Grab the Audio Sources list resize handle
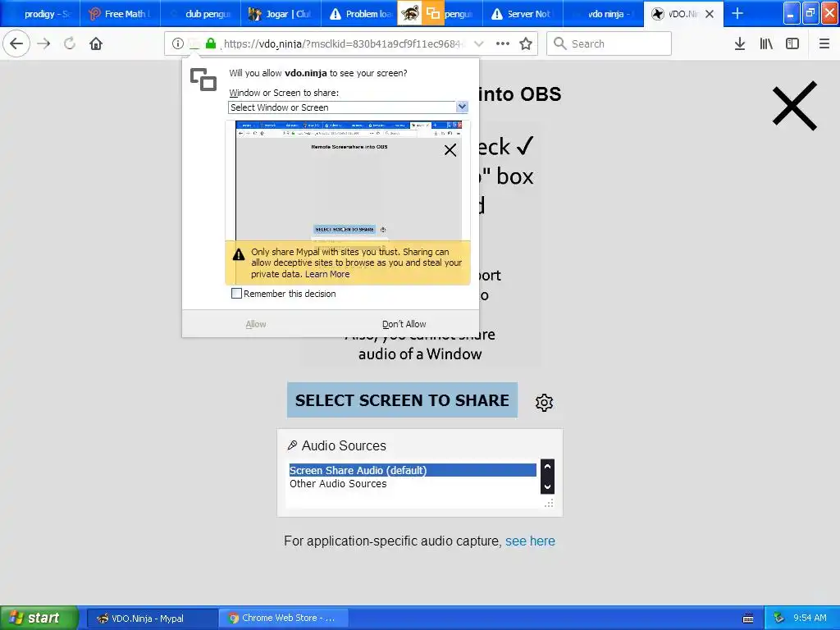 549,503
